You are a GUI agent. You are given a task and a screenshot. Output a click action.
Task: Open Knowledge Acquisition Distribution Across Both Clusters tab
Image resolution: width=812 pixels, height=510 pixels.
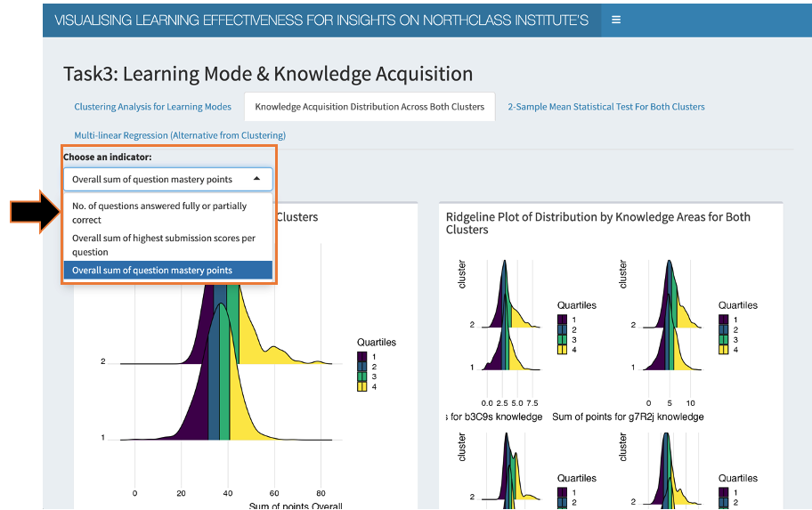(x=369, y=107)
